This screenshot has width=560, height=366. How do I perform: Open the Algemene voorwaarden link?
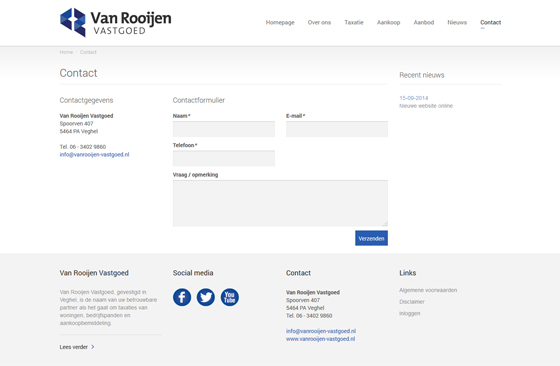coord(428,290)
